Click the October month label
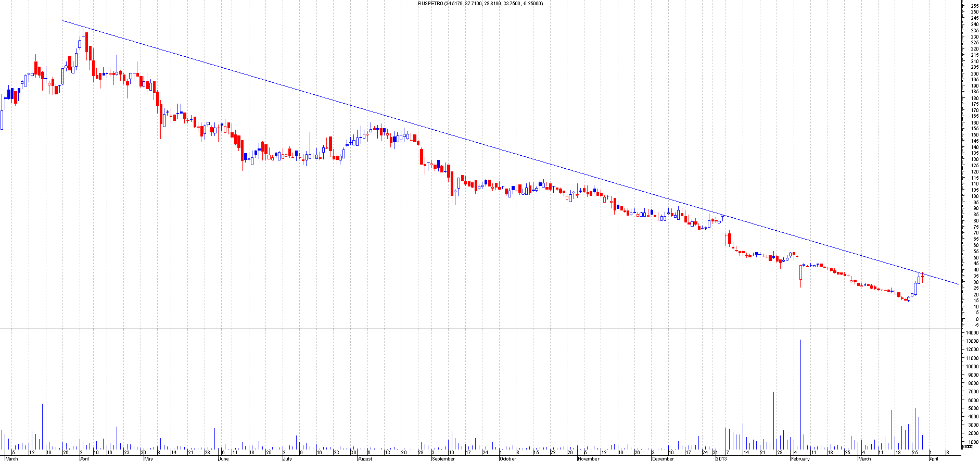The height and width of the screenshot is (461, 980). [507, 459]
